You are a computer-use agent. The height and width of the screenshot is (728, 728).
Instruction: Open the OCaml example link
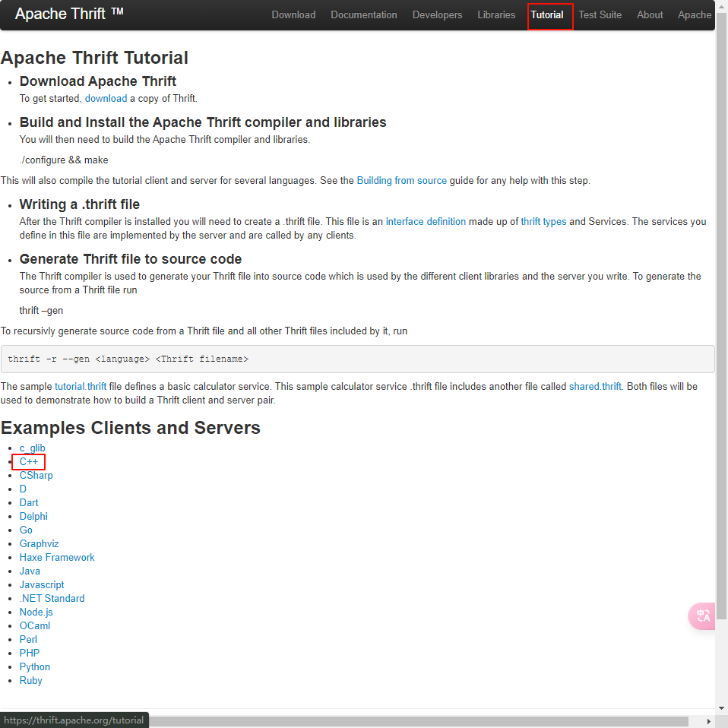pos(35,626)
